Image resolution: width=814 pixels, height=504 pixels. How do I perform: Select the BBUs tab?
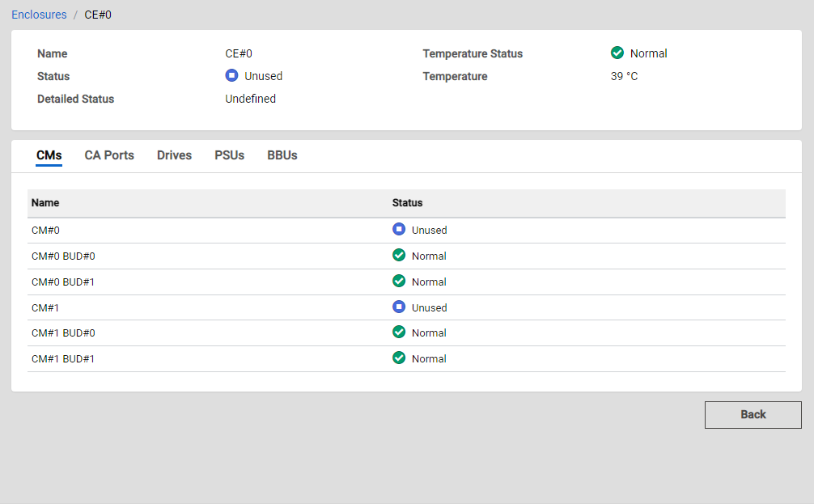click(x=282, y=155)
